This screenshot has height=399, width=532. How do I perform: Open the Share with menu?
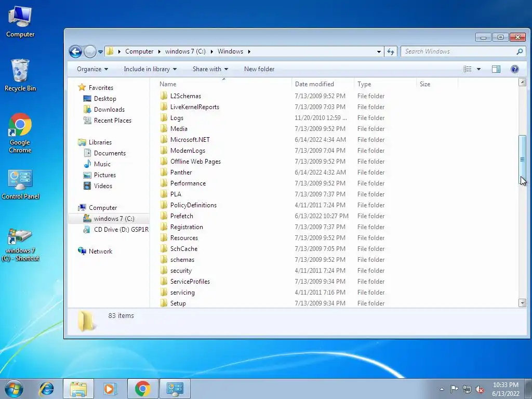(x=210, y=69)
